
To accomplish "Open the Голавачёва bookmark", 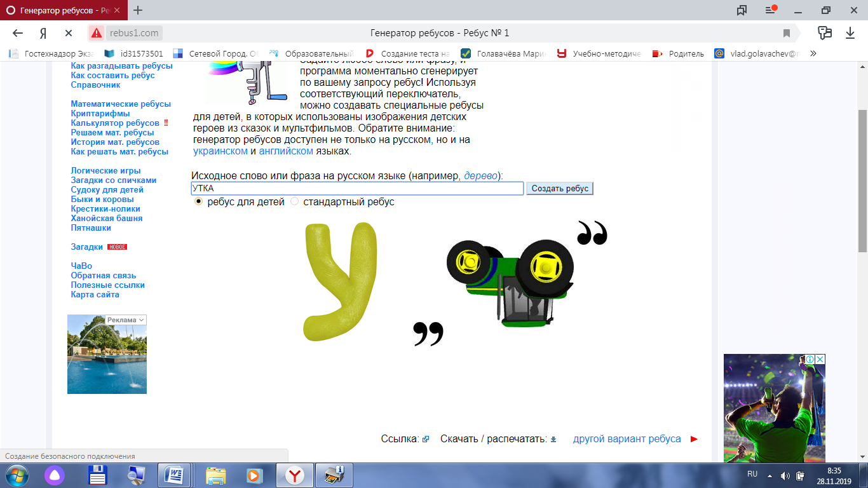I will 503,53.
